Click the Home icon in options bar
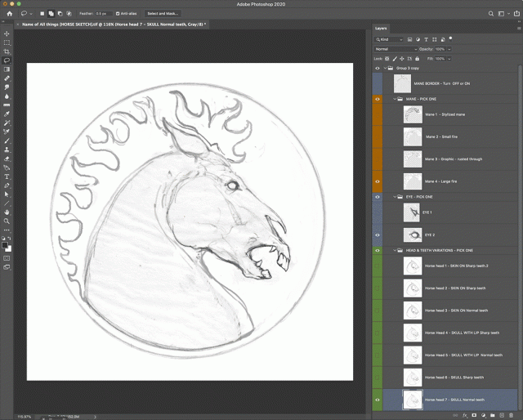Image resolution: width=523 pixels, height=420 pixels. (10, 13)
